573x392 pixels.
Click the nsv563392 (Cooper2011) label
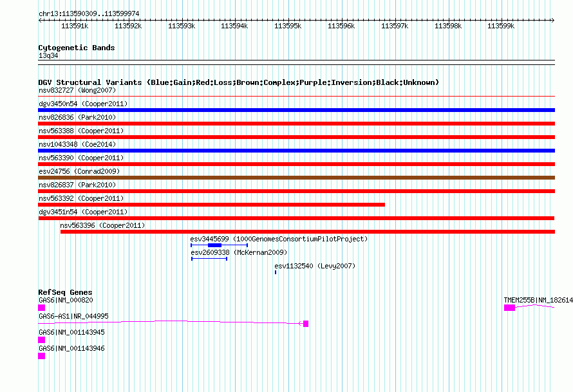tap(81, 198)
